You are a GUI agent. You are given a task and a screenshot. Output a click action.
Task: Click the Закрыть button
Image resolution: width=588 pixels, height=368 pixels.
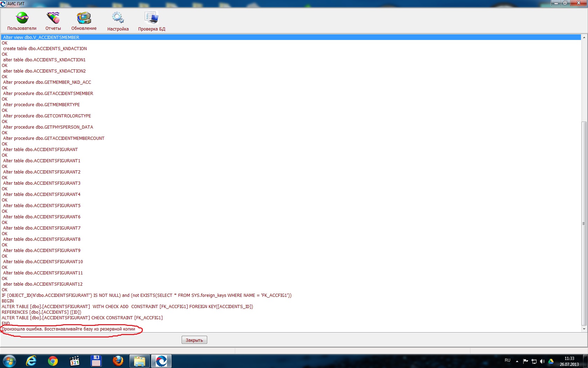click(x=194, y=340)
